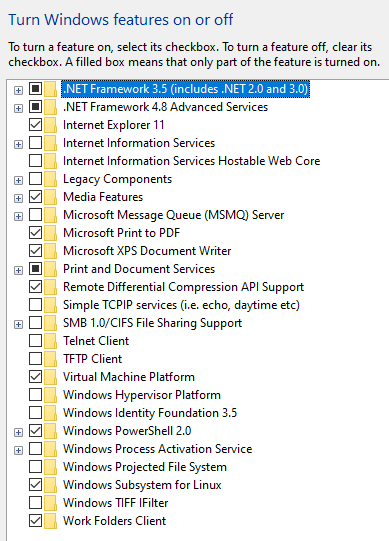Click folder icon beside Windows Subsystem for Linux
This screenshot has width=389, height=541.
tap(50, 485)
